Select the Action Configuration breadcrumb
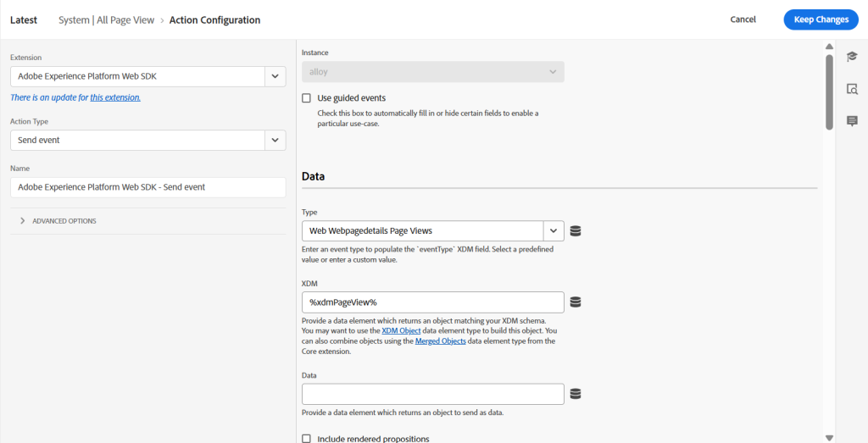868x443 pixels. click(214, 20)
